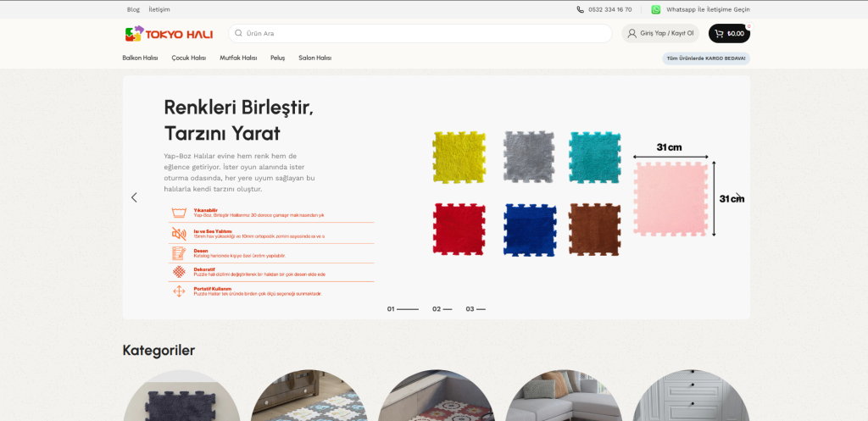Select Mutfak Halısı in navigation
This screenshot has height=421, width=868.
pyautogui.click(x=238, y=58)
